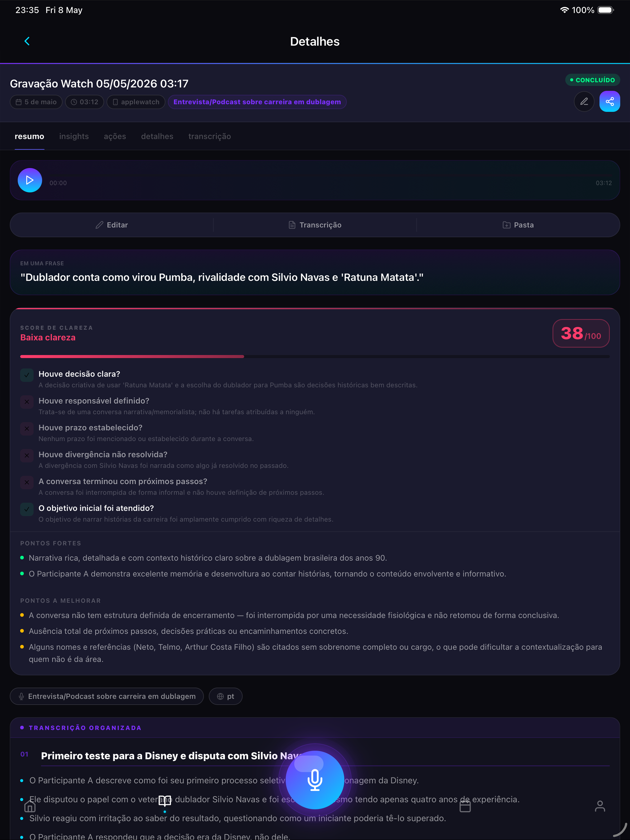The height and width of the screenshot is (840, 630).
Task: Click the recording title 'Gravação Watch 05/05/2026 03:17'
Action: click(99, 84)
